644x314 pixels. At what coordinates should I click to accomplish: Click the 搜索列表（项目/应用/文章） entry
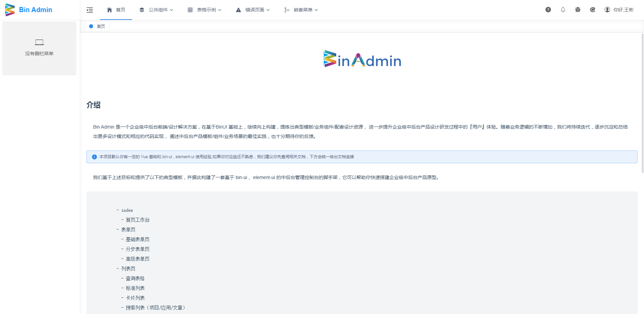click(156, 308)
